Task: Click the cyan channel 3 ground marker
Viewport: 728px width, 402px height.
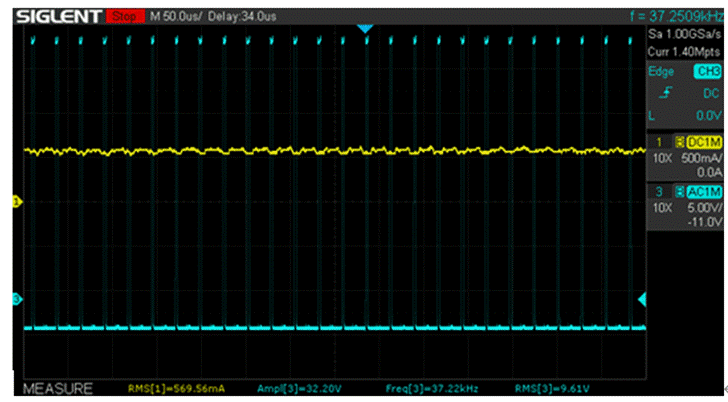Action: tap(16, 299)
